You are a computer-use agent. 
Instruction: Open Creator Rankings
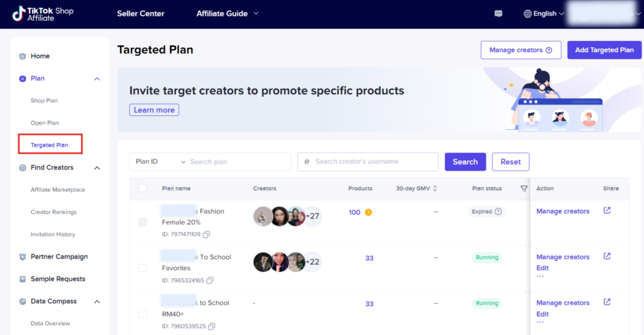click(x=53, y=212)
